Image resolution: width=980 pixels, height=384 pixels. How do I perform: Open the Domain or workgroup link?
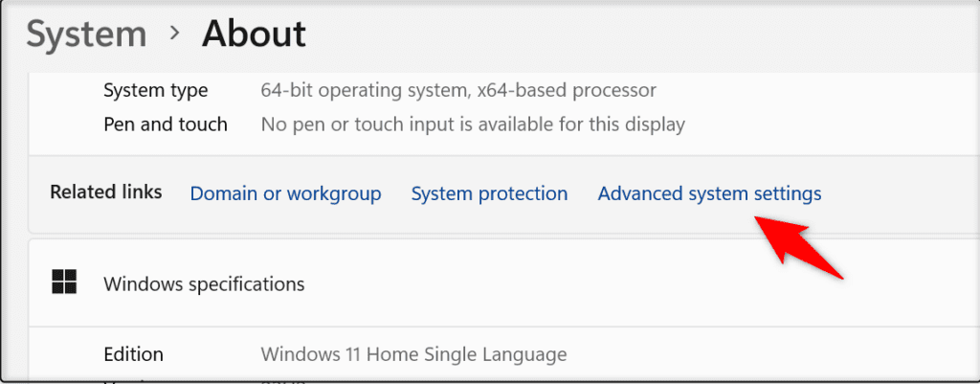click(x=285, y=193)
